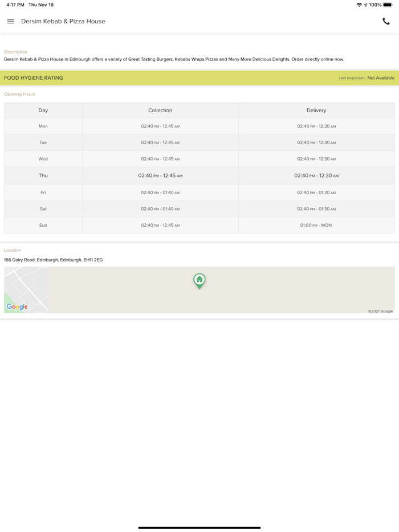399x532 pixels.
Task: Open the hamburger menu
Action: (10, 21)
